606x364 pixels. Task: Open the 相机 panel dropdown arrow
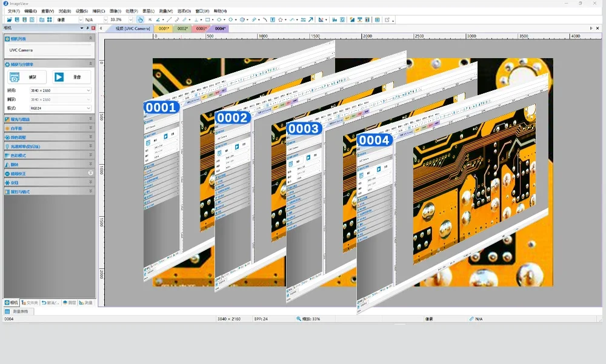(82, 28)
